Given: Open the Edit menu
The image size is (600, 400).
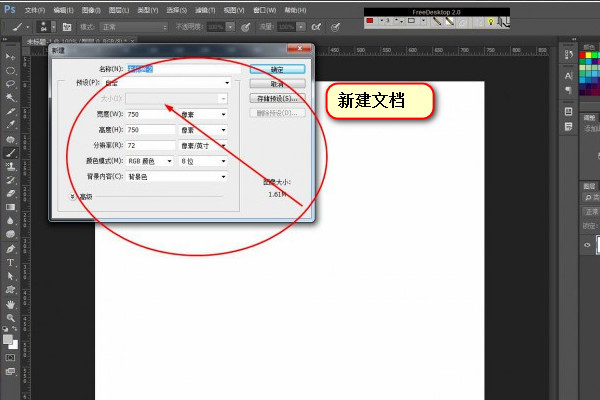Looking at the screenshot, I should [63, 10].
